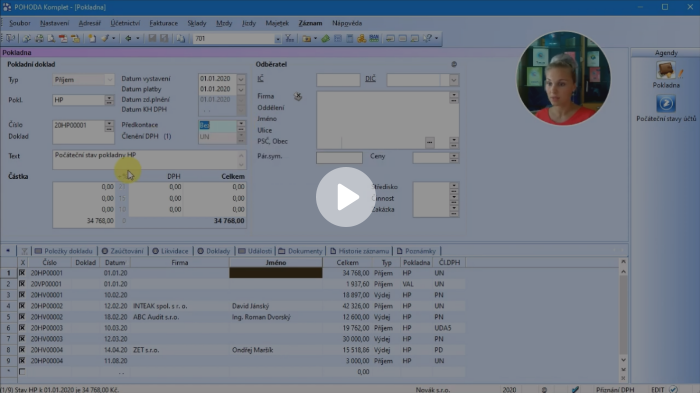Click the Jméno column header

click(x=276, y=263)
